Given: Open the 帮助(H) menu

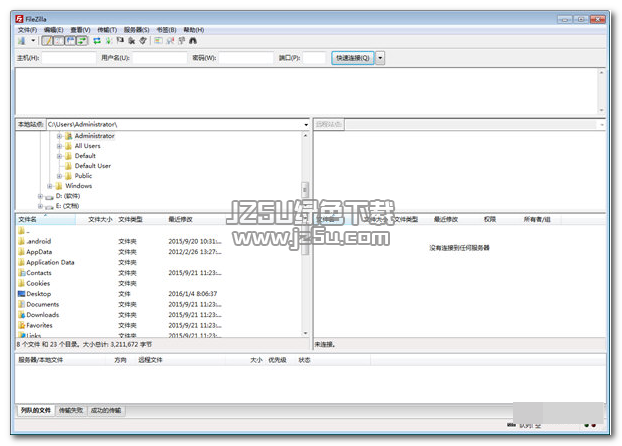Looking at the screenshot, I should click(194, 30).
